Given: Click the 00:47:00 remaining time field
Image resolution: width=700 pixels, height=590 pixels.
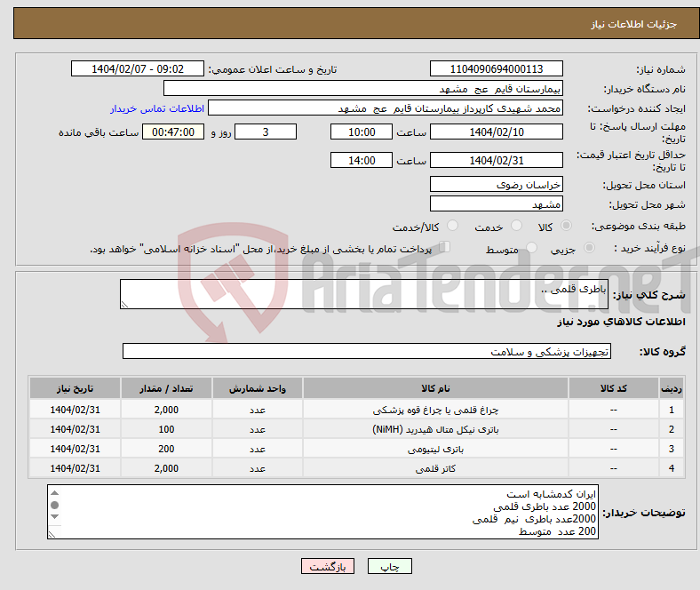Looking at the screenshot, I should pos(173,132).
